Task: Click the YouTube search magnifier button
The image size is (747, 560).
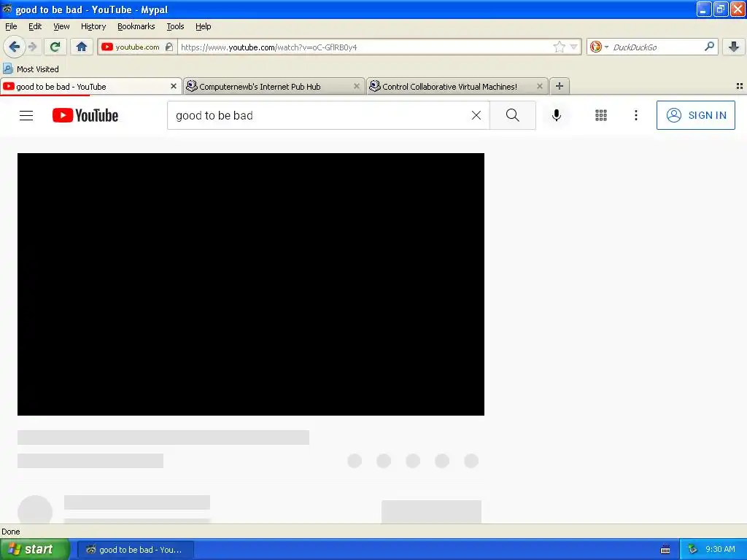Action: tap(513, 115)
